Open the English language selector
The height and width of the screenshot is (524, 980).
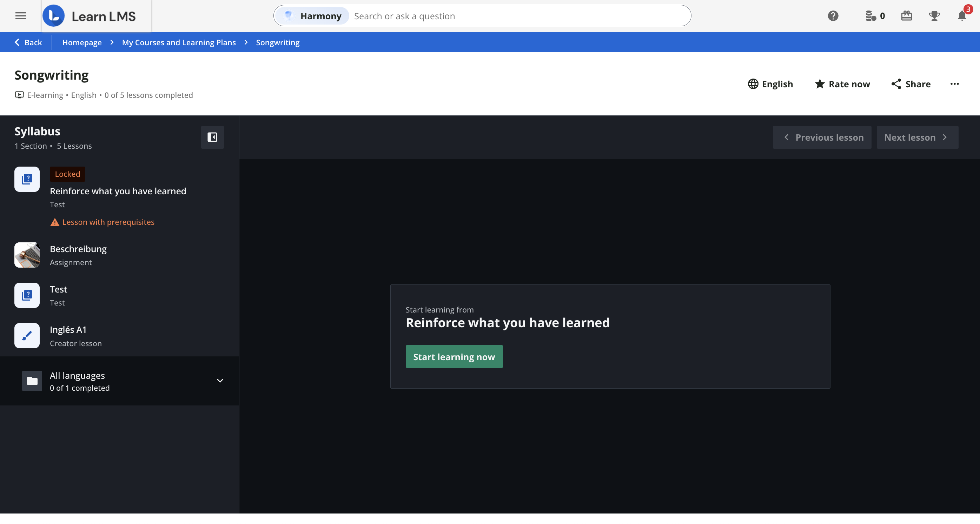tap(770, 84)
